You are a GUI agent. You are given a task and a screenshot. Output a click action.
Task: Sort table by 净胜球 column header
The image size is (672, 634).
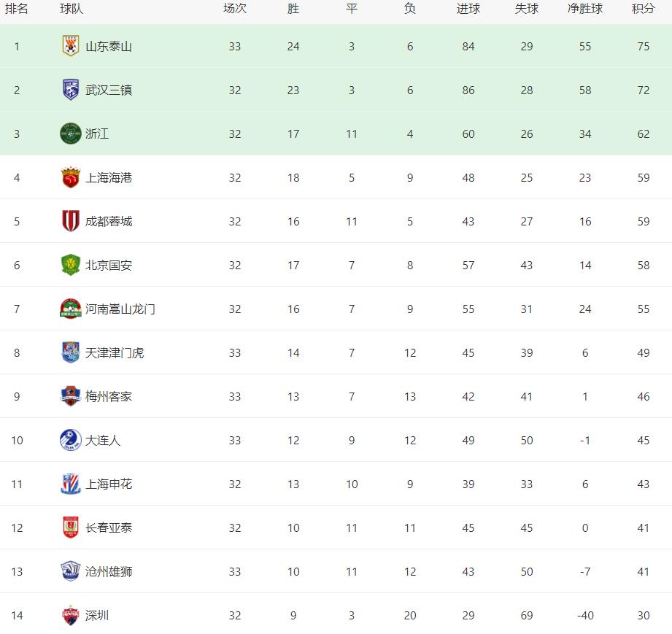[x=584, y=9]
